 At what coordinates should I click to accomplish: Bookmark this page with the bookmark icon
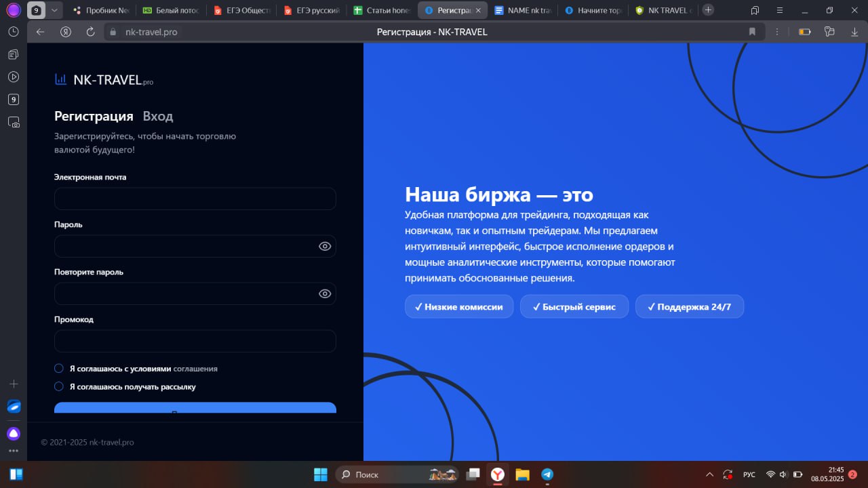[x=752, y=32]
